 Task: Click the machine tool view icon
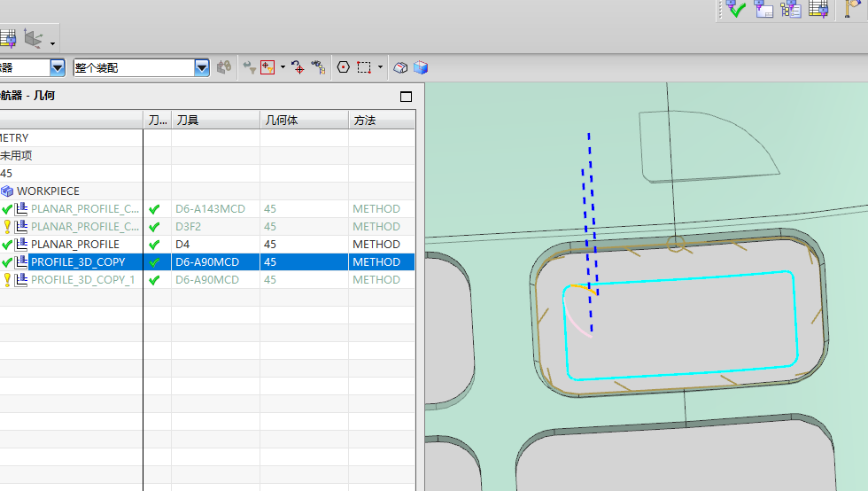(792, 9)
